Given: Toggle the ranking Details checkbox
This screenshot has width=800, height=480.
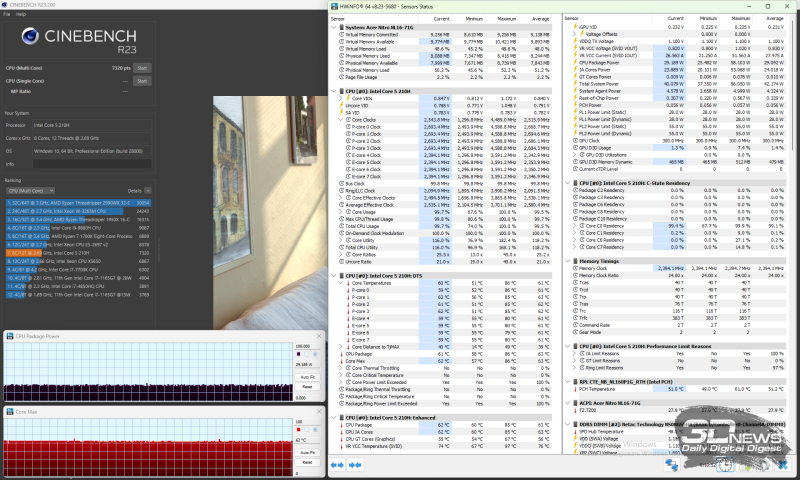Looking at the screenshot, I should (x=147, y=191).
